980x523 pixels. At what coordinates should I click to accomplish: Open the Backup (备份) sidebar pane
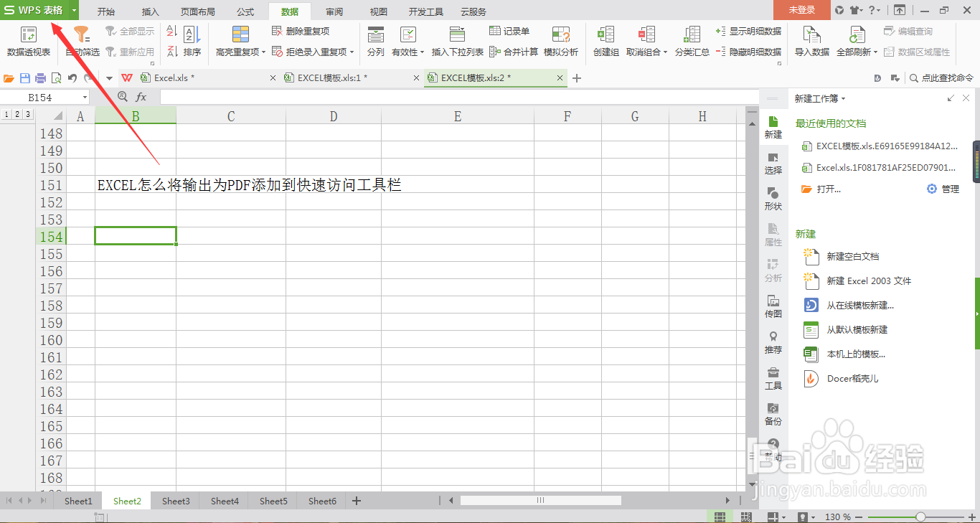pos(773,415)
